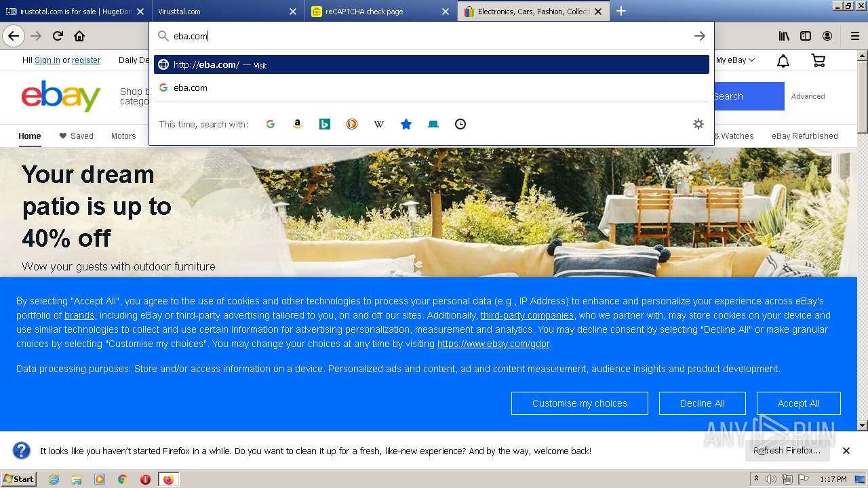Click the eBay logo
This screenshot has height=488, width=868.
click(x=61, y=96)
